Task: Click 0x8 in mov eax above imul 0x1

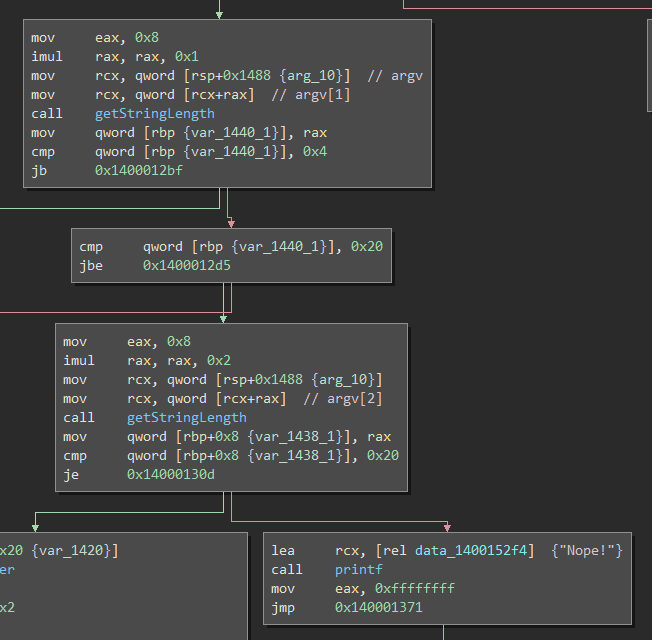Action: [x=147, y=37]
